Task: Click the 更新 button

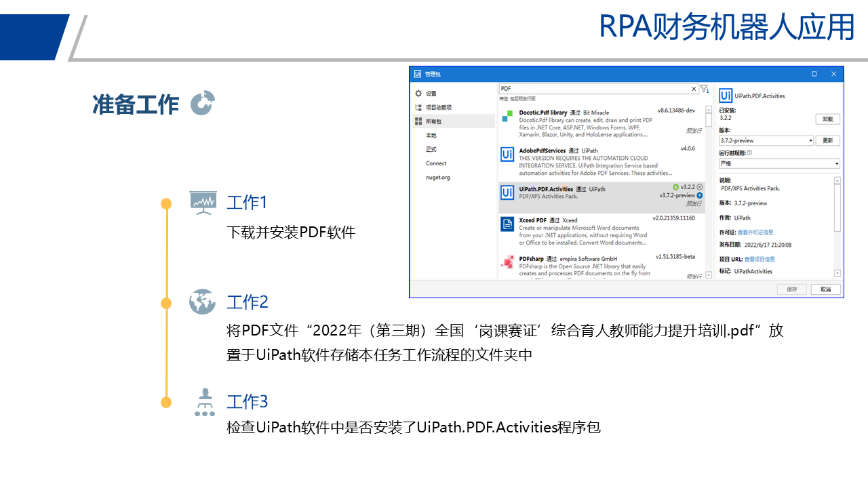Action: click(827, 140)
